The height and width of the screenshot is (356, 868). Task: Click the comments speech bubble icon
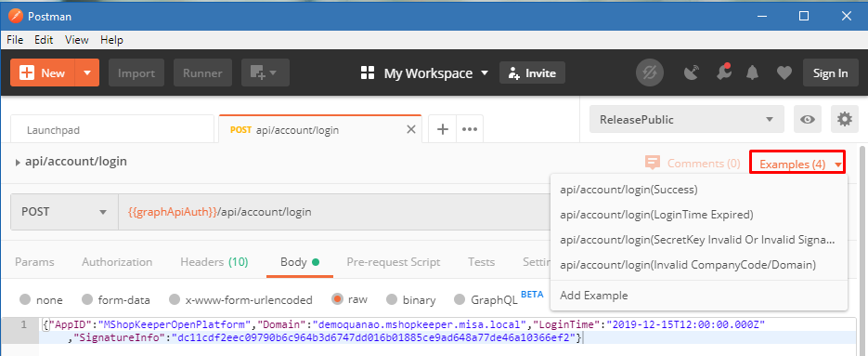click(x=654, y=163)
